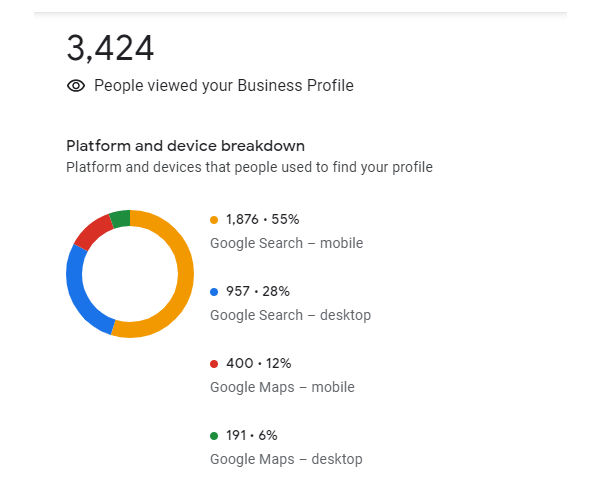
Task: Click 'Google Search – mobile' label
Action: point(287,243)
